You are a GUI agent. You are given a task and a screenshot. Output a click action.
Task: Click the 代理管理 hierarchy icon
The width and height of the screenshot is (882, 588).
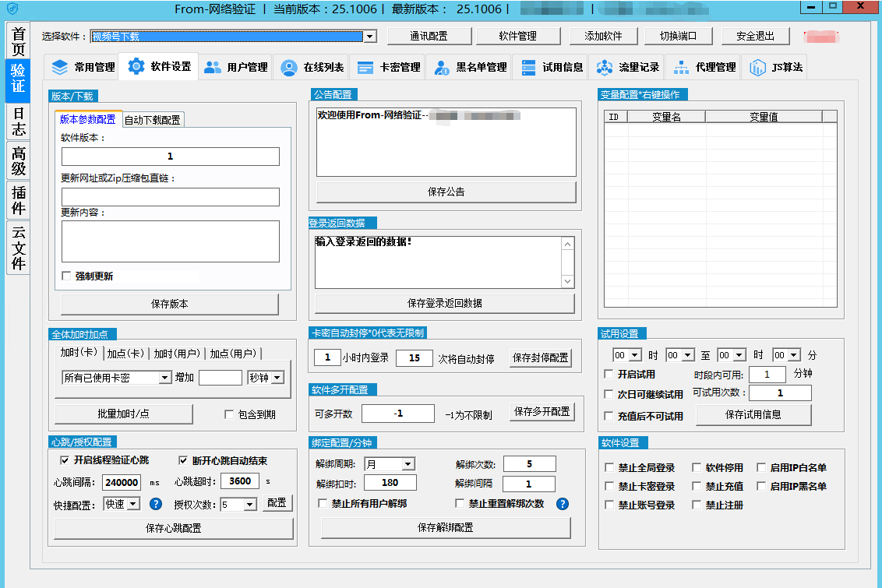coord(681,67)
